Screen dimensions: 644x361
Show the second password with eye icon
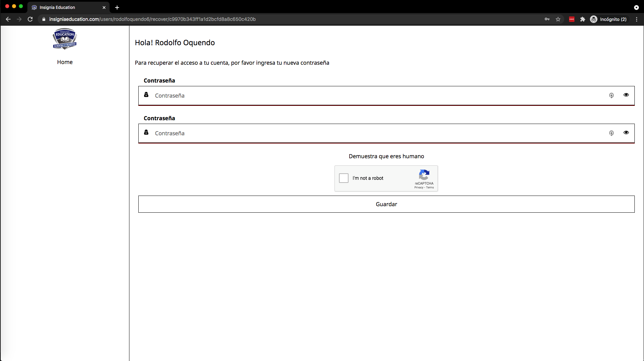(626, 133)
